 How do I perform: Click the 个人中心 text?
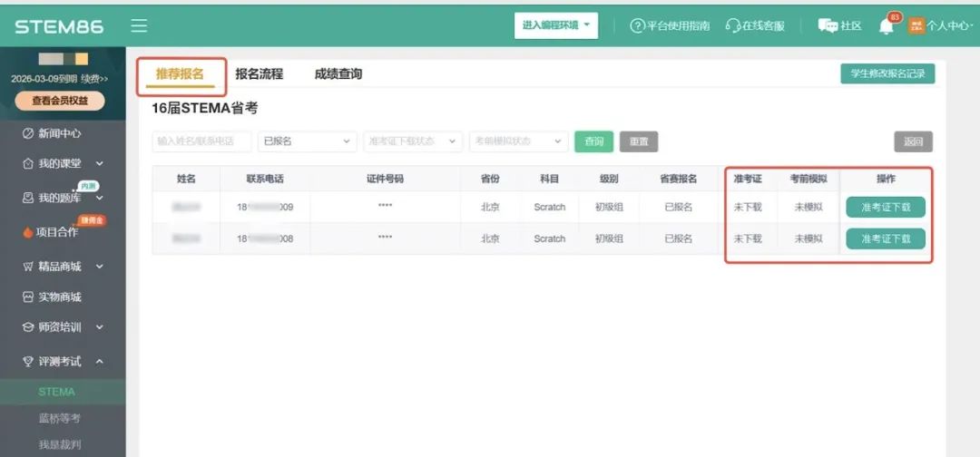pos(946,26)
